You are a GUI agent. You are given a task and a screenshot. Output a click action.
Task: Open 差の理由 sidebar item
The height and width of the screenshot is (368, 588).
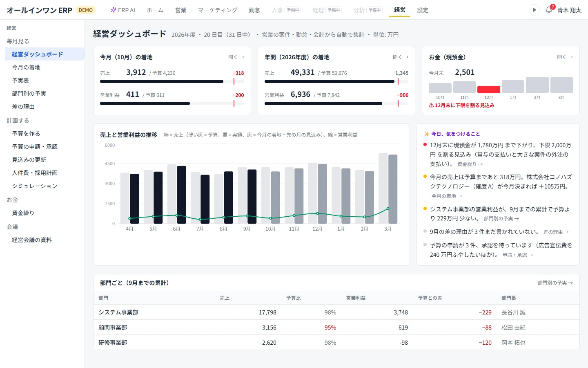tap(45, 107)
